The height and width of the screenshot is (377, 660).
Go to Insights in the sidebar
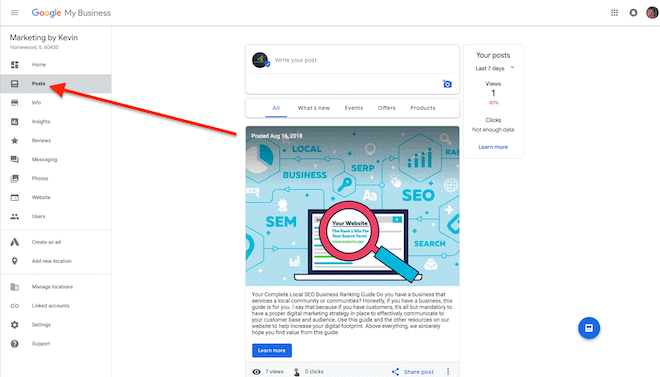[56, 122]
